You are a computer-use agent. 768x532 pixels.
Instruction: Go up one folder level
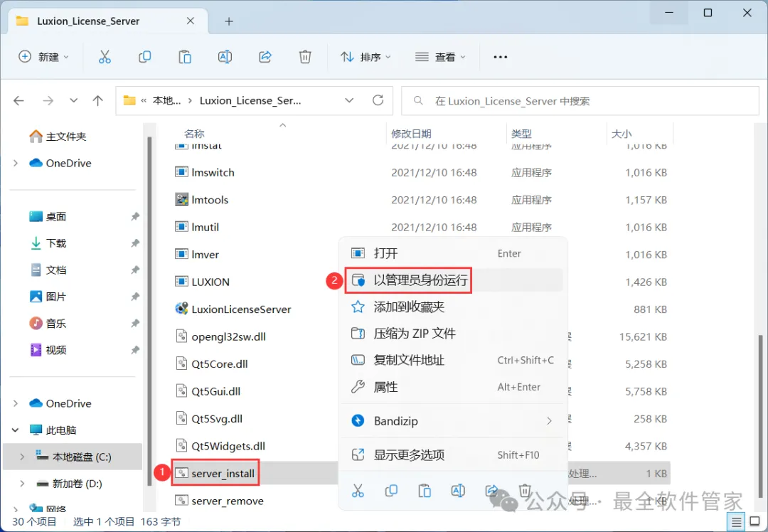coord(98,101)
